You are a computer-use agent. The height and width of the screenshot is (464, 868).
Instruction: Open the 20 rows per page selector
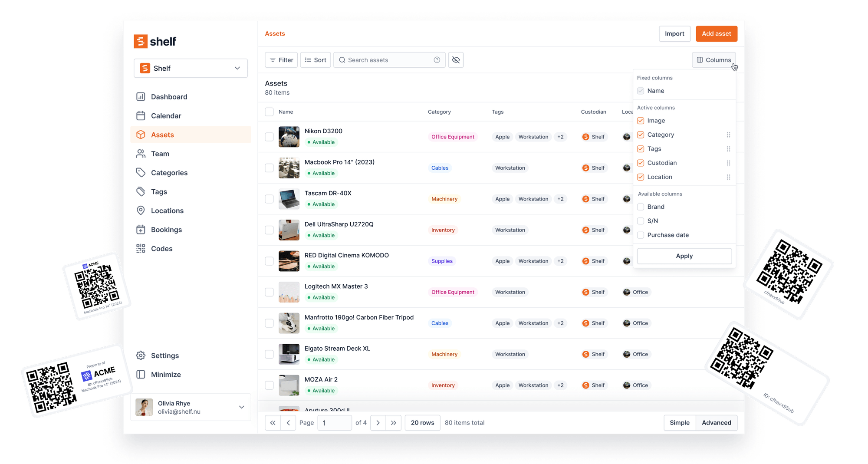point(422,423)
